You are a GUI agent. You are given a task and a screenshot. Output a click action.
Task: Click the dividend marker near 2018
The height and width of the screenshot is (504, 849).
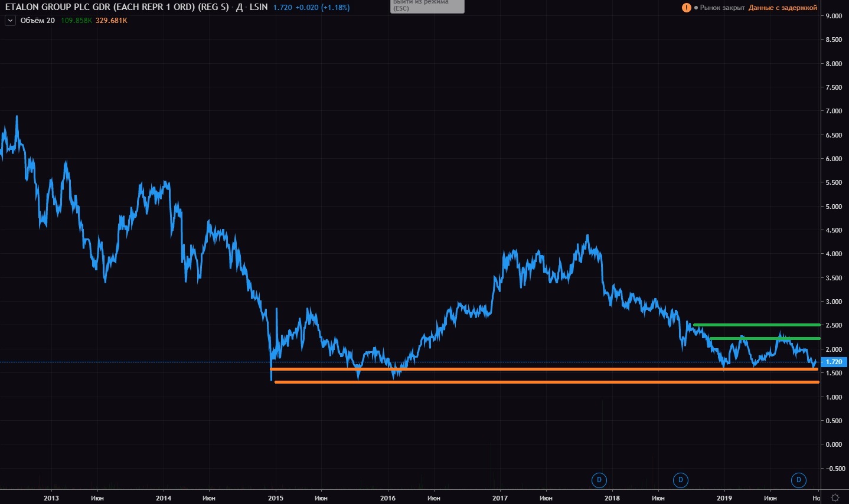click(x=599, y=480)
